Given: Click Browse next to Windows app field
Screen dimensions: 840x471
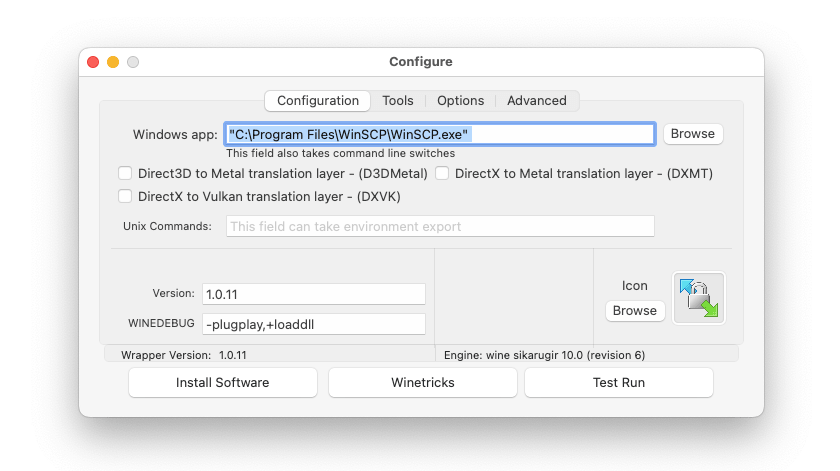Looking at the screenshot, I should pos(692,134).
